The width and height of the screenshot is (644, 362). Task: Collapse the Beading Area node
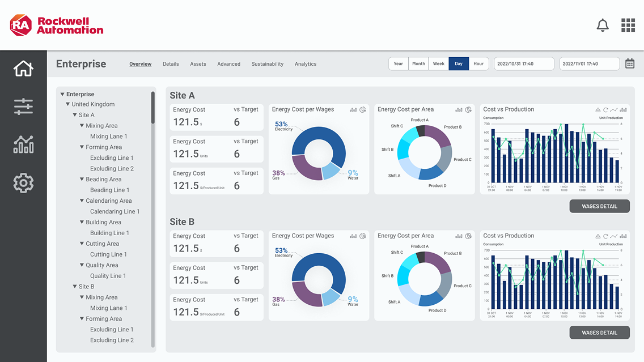pos(82,180)
